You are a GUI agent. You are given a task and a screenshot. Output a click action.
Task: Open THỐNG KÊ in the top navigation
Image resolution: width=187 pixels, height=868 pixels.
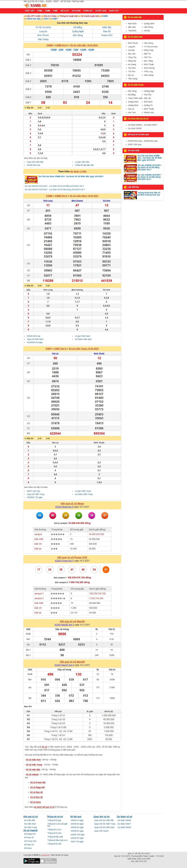(88, 10)
